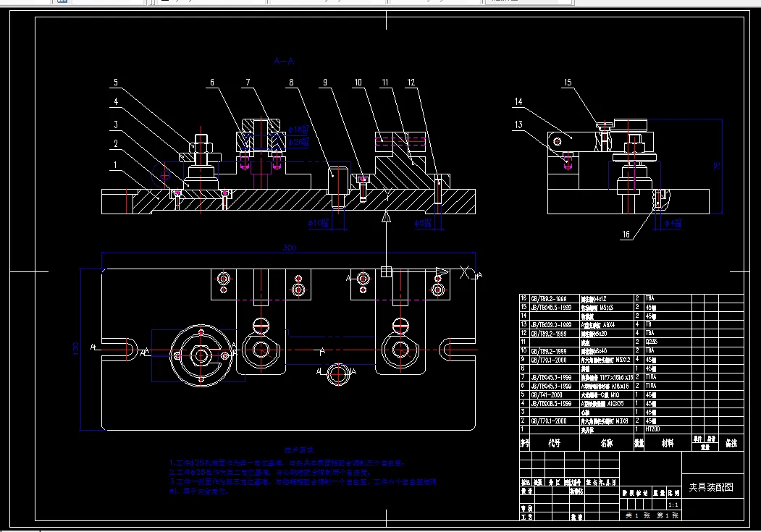Click callout number 5 above the section view

(x=116, y=83)
